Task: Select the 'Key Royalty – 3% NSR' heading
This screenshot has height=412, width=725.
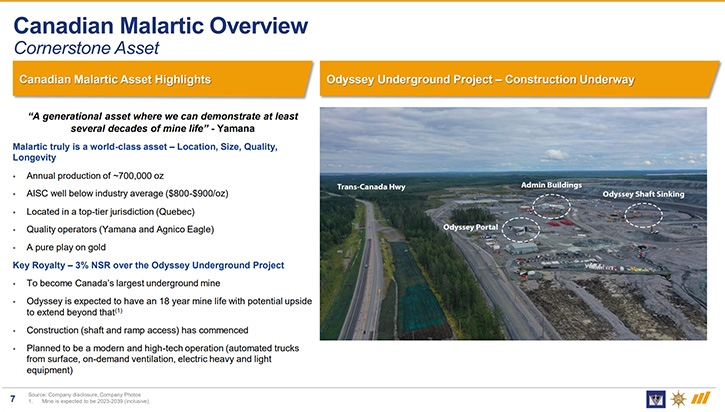Action: coord(148,265)
